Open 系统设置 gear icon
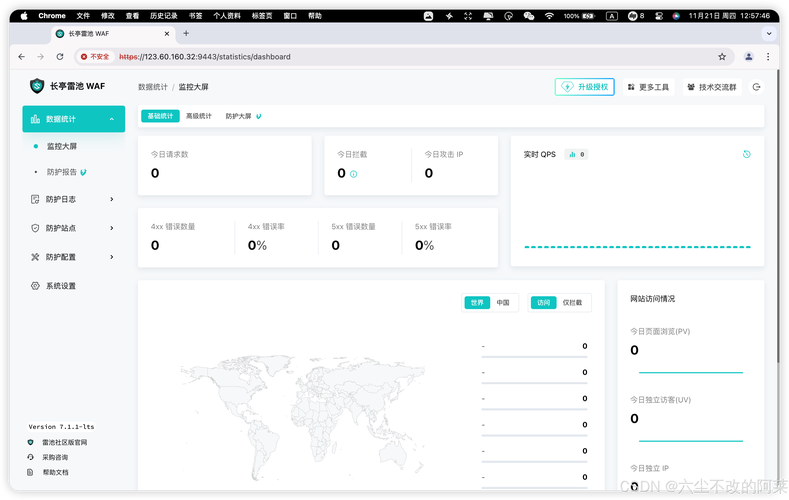The height and width of the screenshot is (500, 789). click(35, 286)
